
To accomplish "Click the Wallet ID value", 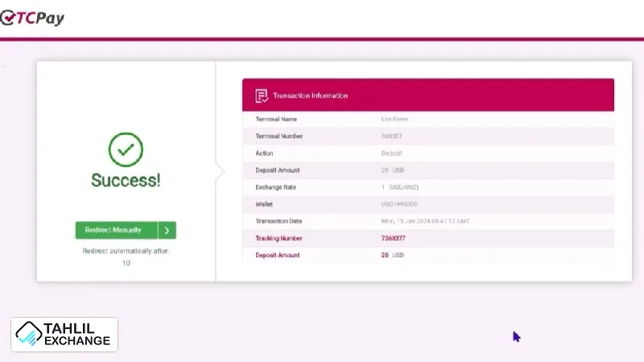I will [x=398, y=204].
